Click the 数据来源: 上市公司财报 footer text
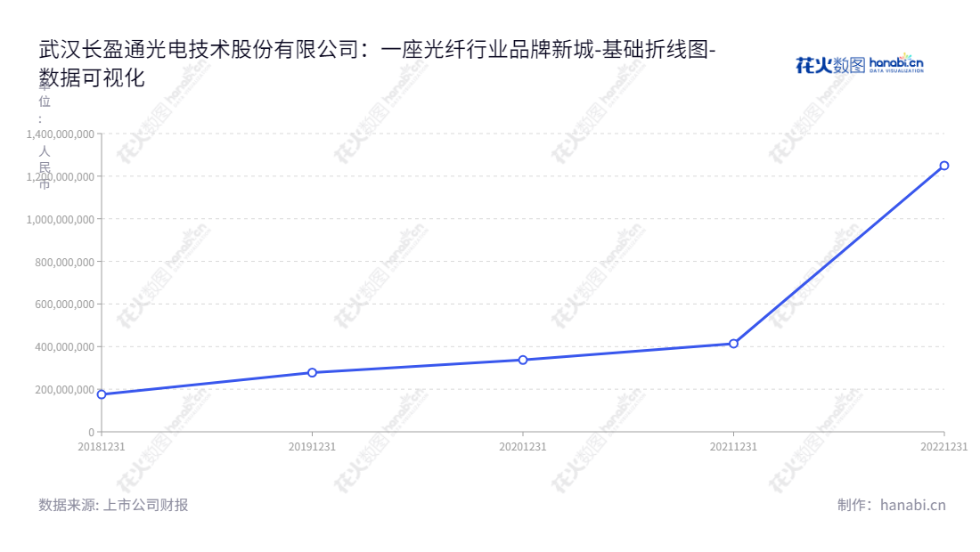 pos(113,505)
